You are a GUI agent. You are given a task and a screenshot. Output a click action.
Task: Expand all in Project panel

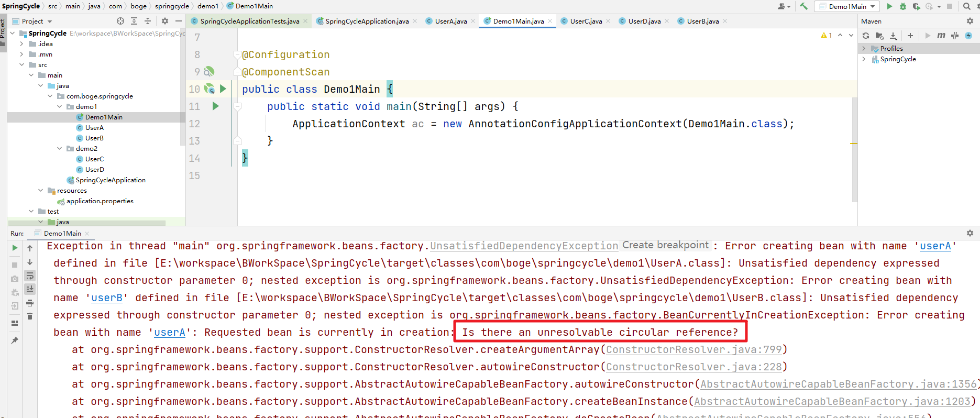point(134,21)
